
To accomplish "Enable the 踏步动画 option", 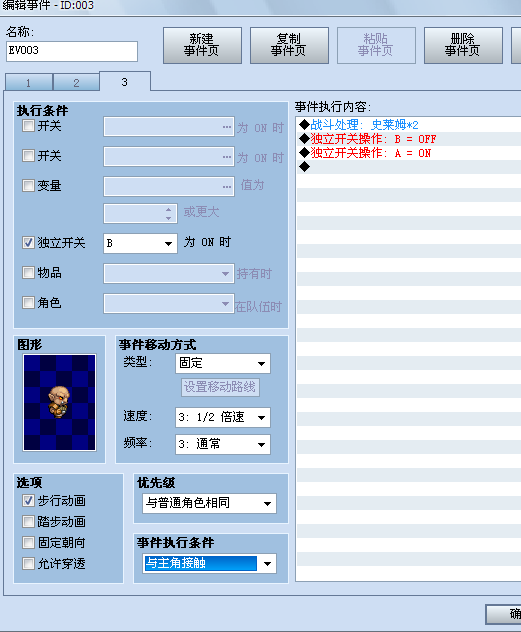I will click(x=28, y=522).
